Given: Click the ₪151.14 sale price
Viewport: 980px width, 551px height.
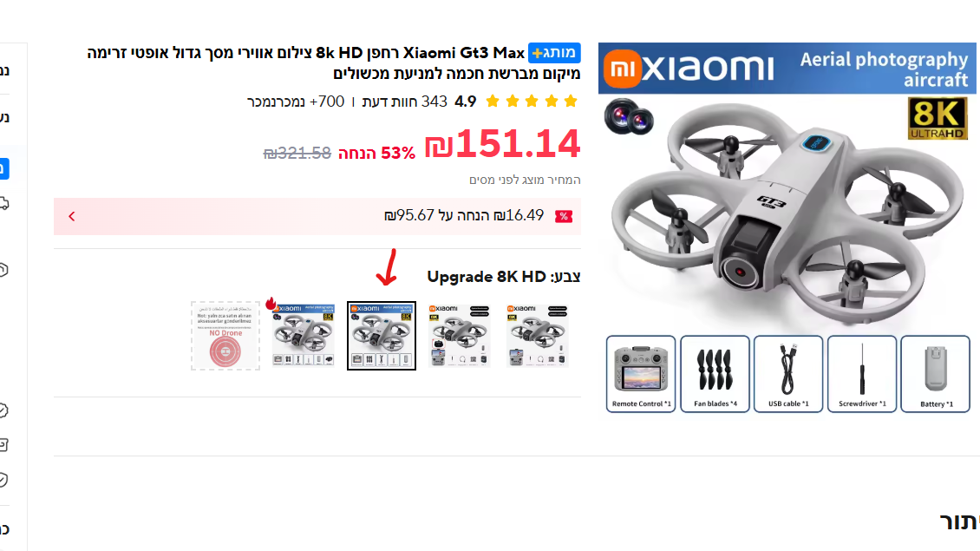Looking at the screenshot, I should click(503, 144).
